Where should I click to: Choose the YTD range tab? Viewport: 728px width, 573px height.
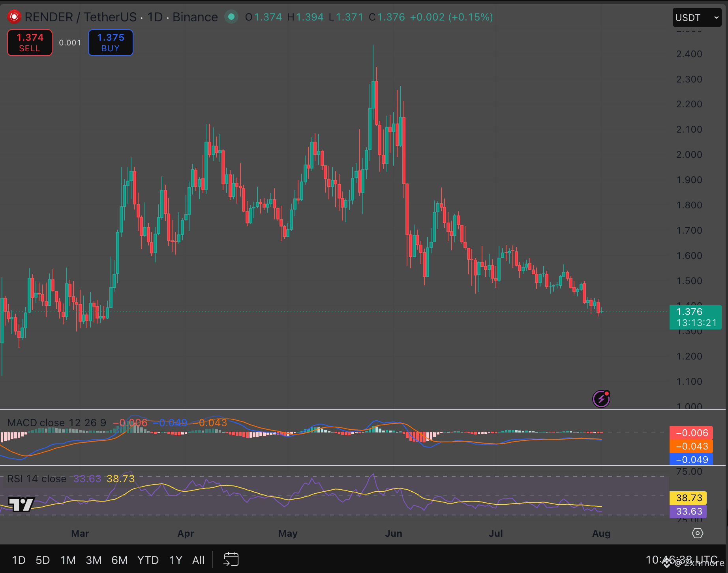click(x=148, y=560)
